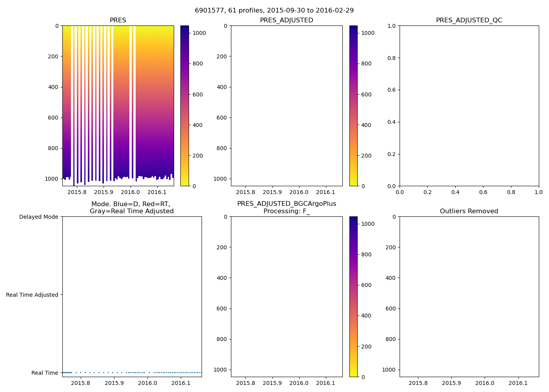Click the Real Time Adjusted y-axis label
This screenshot has height=392, width=549.
32,295
